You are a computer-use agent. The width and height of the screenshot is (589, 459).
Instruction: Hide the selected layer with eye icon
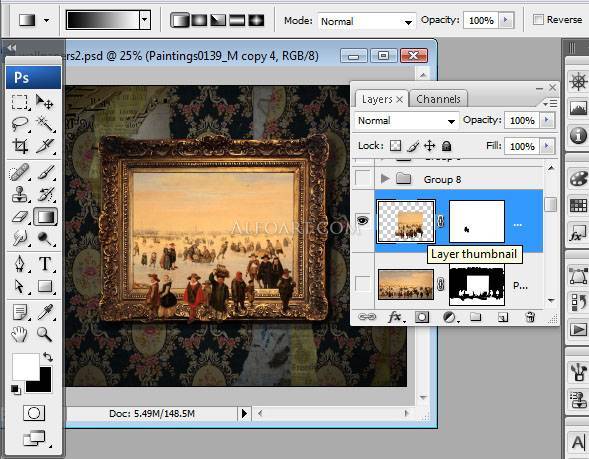coord(362,220)
